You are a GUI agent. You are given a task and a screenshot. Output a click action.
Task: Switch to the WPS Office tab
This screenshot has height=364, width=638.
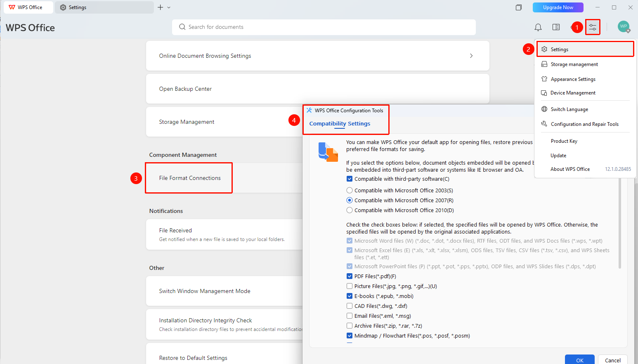(x=28, y=7)
